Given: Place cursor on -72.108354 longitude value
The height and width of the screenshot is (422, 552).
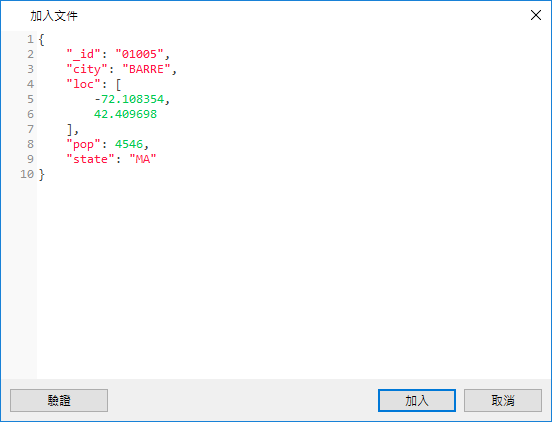Looking at the screenshot, I should pyautogui.click(x=129, y=99).
